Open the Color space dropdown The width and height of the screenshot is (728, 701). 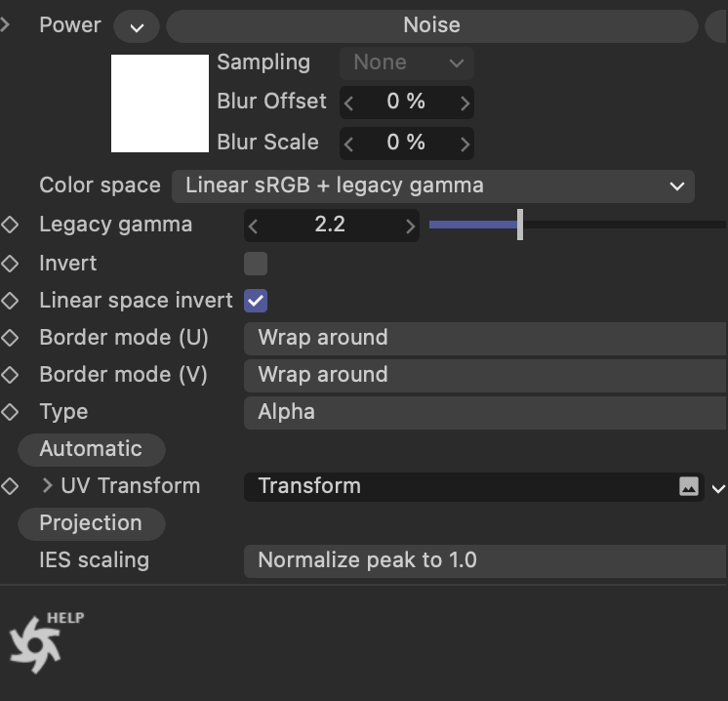(433, 186)
